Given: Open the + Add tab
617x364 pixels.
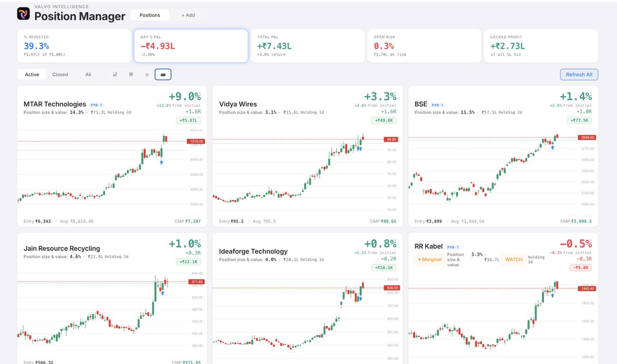Looking at the screenshot, I should point(188,15).
